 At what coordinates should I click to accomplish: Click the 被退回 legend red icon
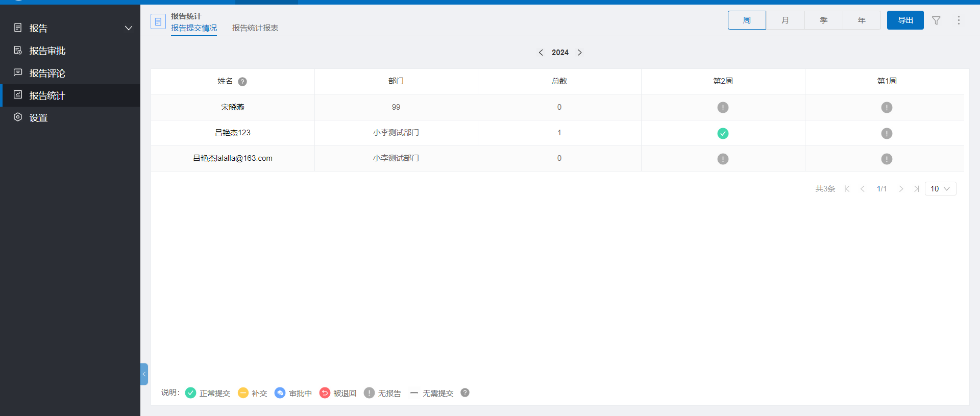(325, 393)
